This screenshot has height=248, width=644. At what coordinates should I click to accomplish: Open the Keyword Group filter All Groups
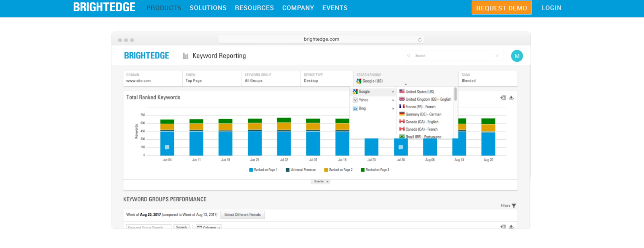(x=271, y=78)
